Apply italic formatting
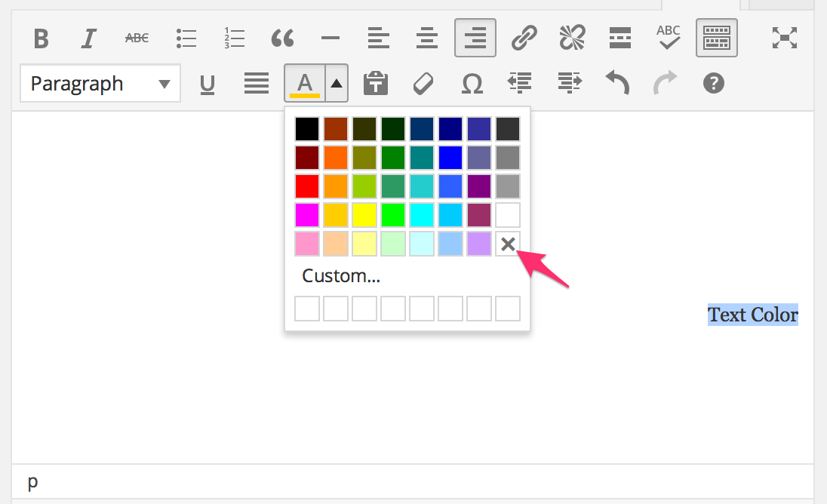 click(89, 38)
